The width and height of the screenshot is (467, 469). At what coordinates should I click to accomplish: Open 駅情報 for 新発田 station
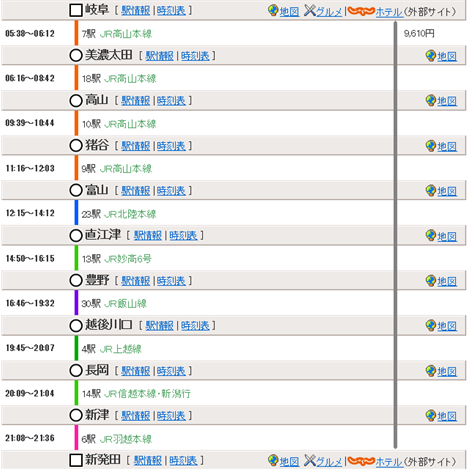pos(148,460)
